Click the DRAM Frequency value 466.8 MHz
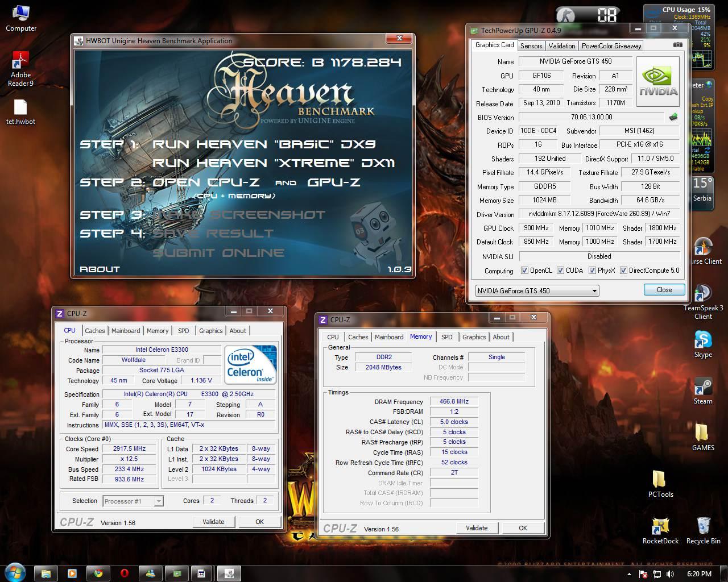Screen dimensions: 728x582 pyautogui.click(x=454, y=401)
